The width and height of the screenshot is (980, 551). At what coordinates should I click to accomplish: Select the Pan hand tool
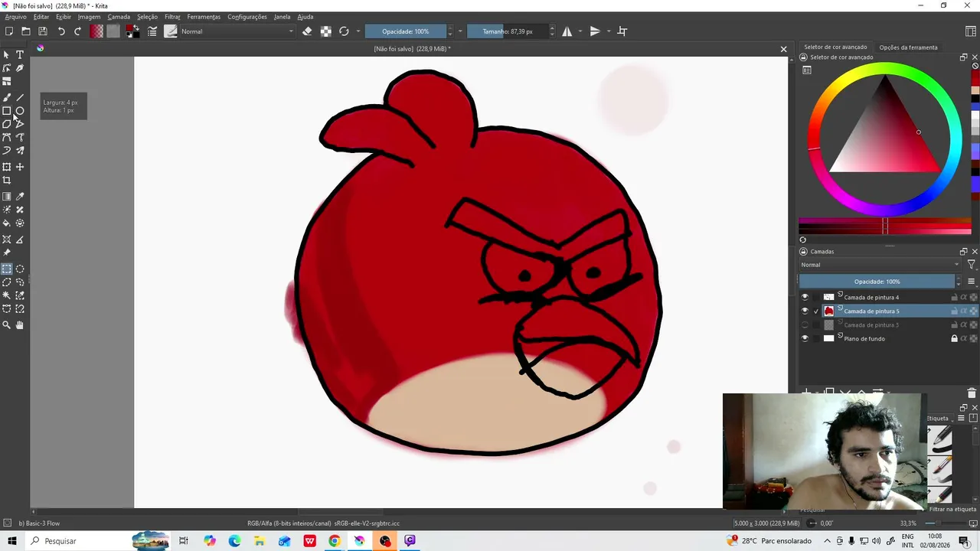20,325
